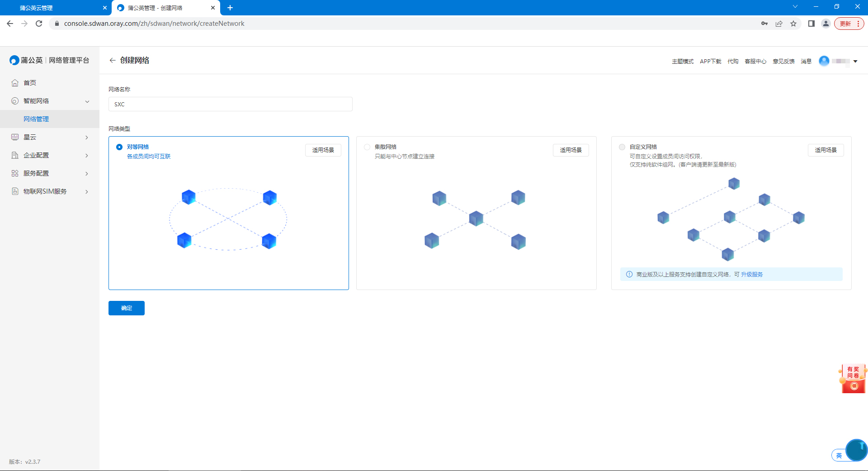
Task: Click the info icon in the upgrade notice
Action: click(x=629, y=274)
